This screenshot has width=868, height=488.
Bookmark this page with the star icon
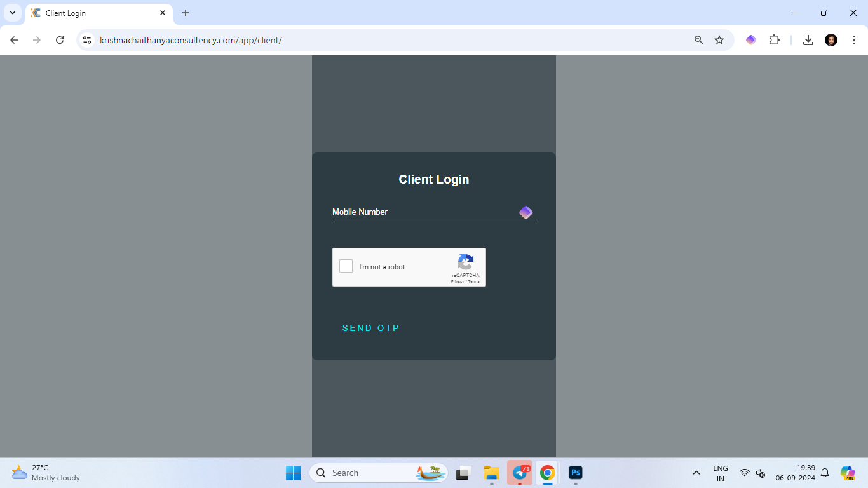(x=719, y=40)
